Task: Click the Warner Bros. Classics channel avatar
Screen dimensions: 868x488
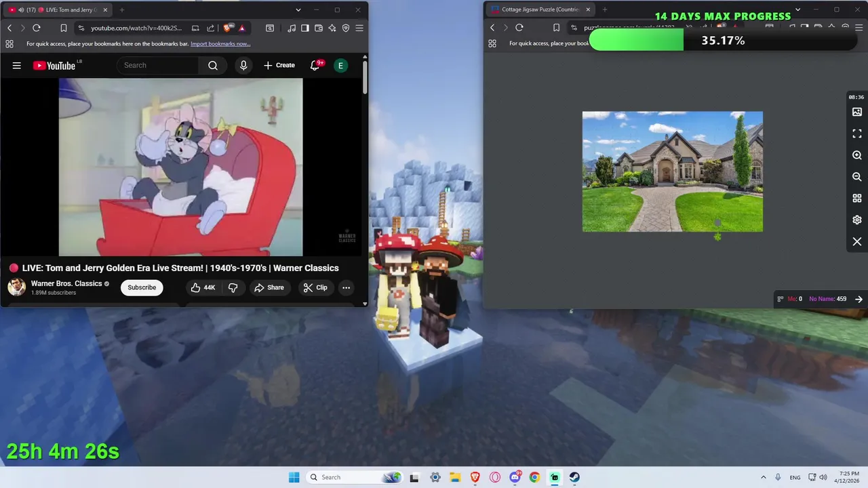Action: pyautogui.click(x=16, y=287)
